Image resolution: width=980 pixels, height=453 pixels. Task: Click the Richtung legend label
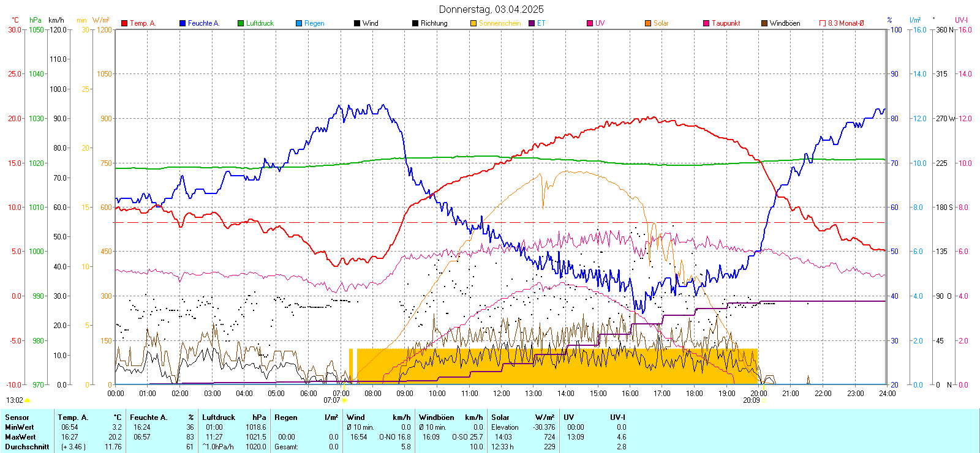point(434,23)
